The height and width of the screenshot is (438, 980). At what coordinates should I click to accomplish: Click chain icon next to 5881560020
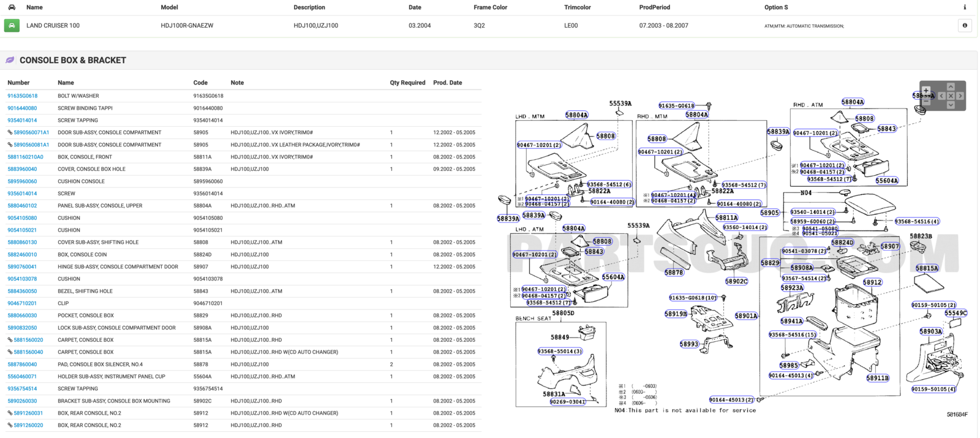10,340
